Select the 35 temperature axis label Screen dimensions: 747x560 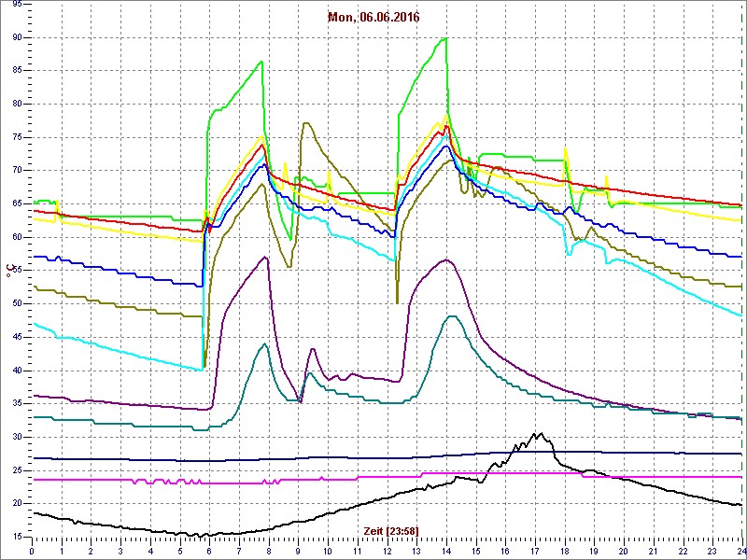(17, 404)
